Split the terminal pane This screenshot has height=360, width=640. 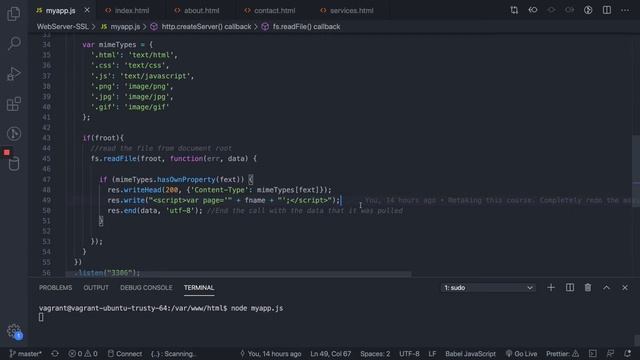coord(569,288)
